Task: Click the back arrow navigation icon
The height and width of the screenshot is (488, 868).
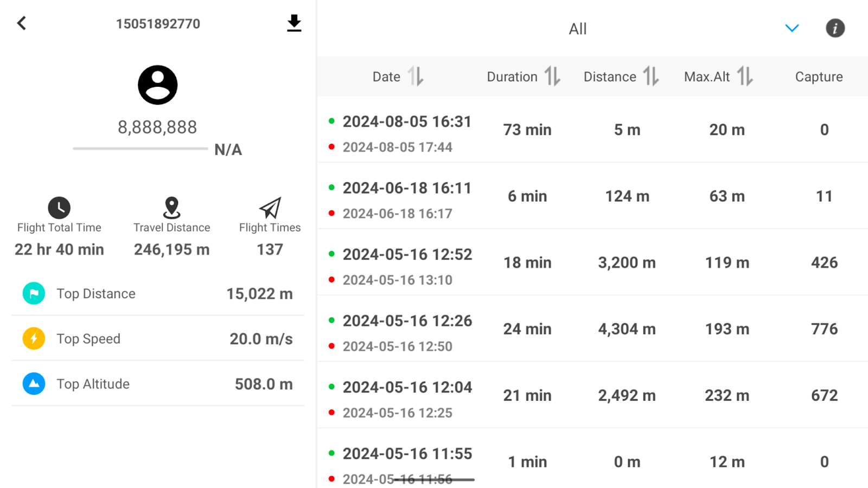Action: (x=21, y=23)
